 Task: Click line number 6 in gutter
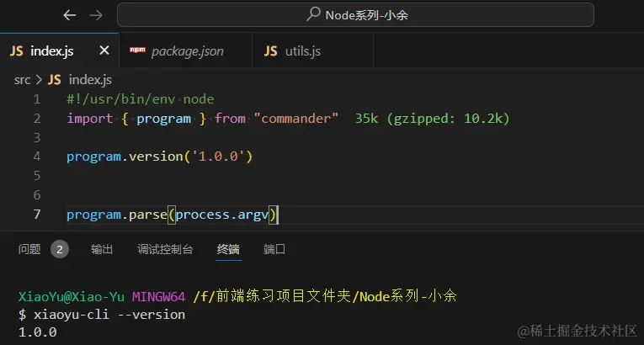[x=37, y=195]
